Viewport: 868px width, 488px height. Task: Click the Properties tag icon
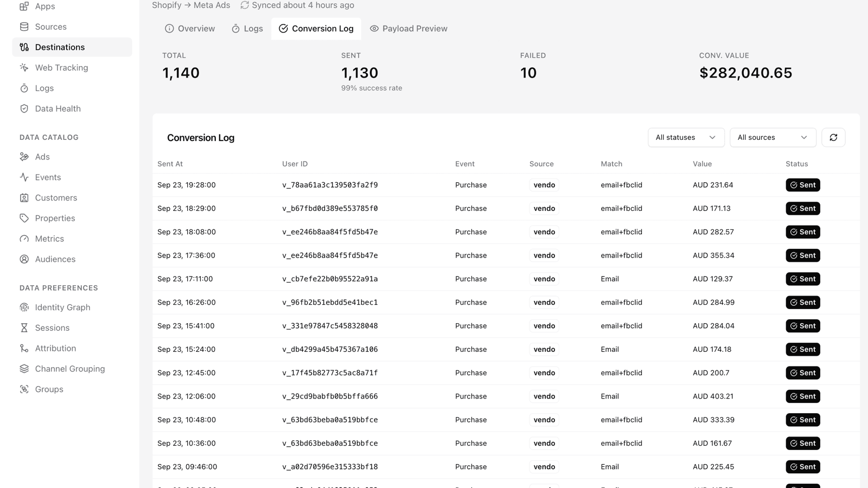[24, 218]
